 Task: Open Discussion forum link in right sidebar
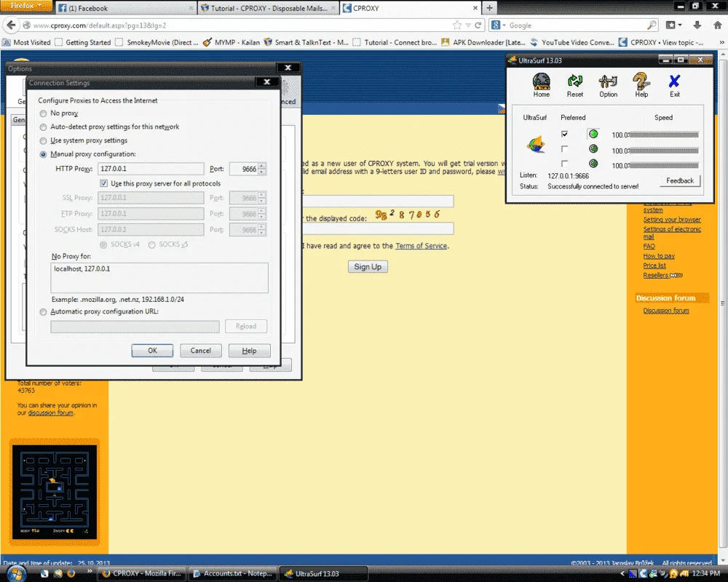click(x=666, y=311)
